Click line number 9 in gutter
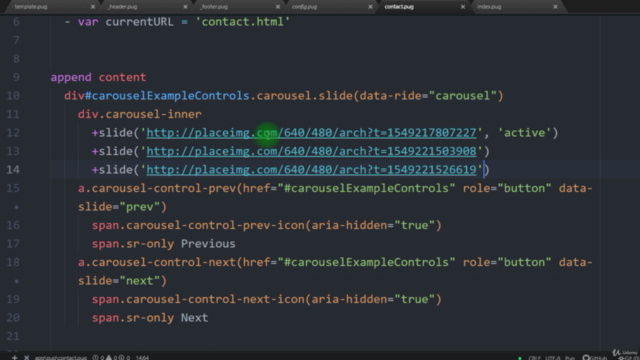Viewport: 640px width, 360px height. tap(16, 77)
